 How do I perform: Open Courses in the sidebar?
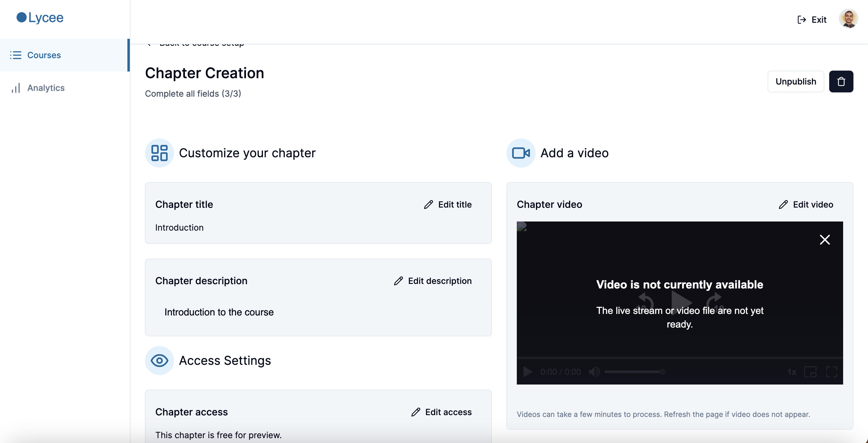44,55
